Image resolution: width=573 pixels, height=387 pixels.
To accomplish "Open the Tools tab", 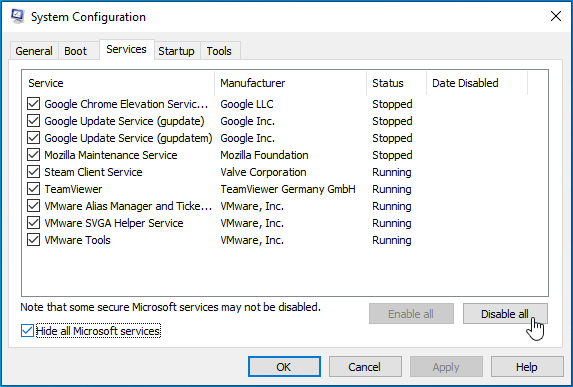I will (x=219, y=51).
